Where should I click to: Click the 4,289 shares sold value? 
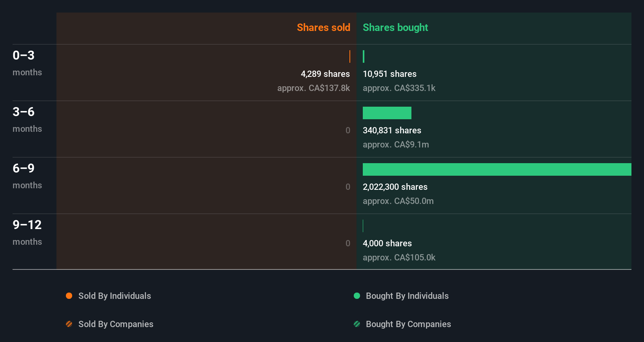325,74
